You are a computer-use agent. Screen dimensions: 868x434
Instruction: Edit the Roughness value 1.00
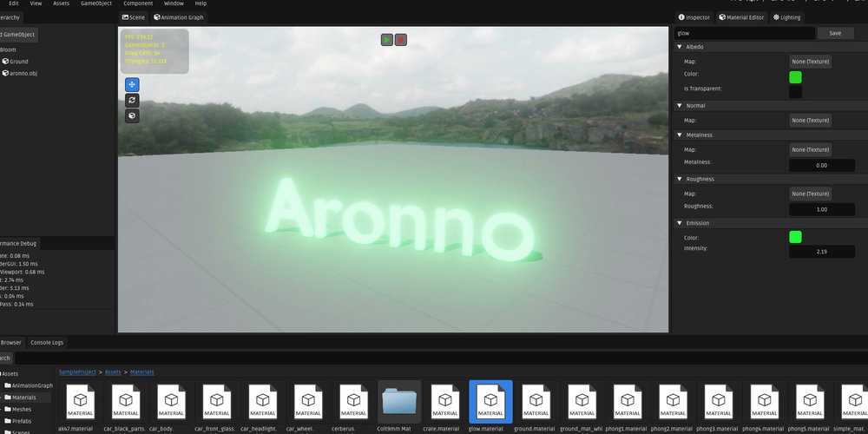[821, 209]
